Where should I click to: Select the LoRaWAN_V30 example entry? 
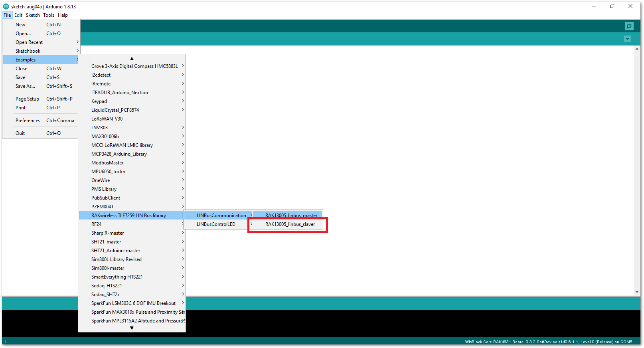[132, 119]
